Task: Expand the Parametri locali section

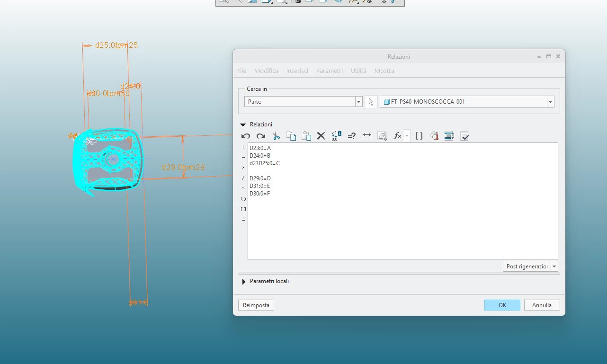Action: click(244, 281)
